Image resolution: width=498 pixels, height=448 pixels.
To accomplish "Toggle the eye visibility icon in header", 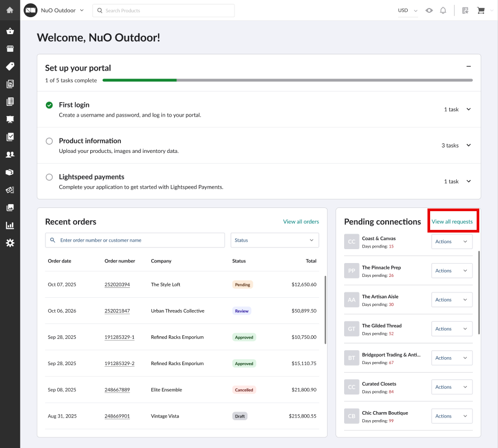I will pos(429,10).
